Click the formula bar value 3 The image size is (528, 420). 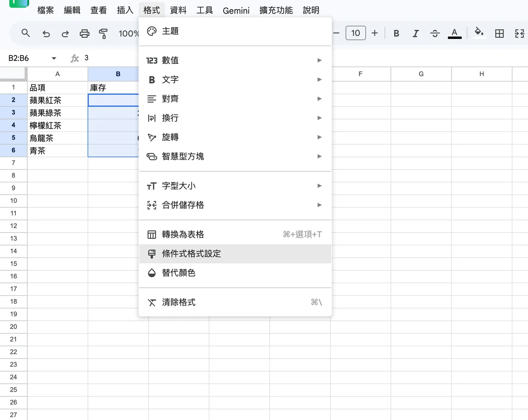[87, 58]
